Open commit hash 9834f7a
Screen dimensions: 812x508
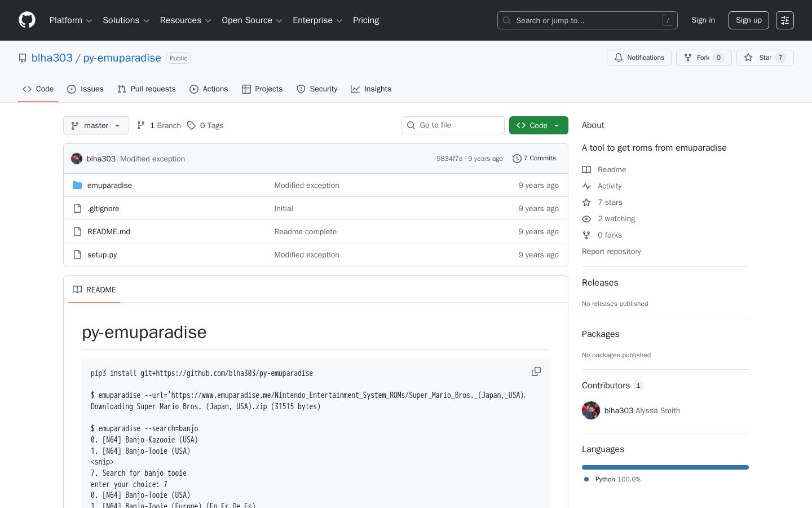449,159
